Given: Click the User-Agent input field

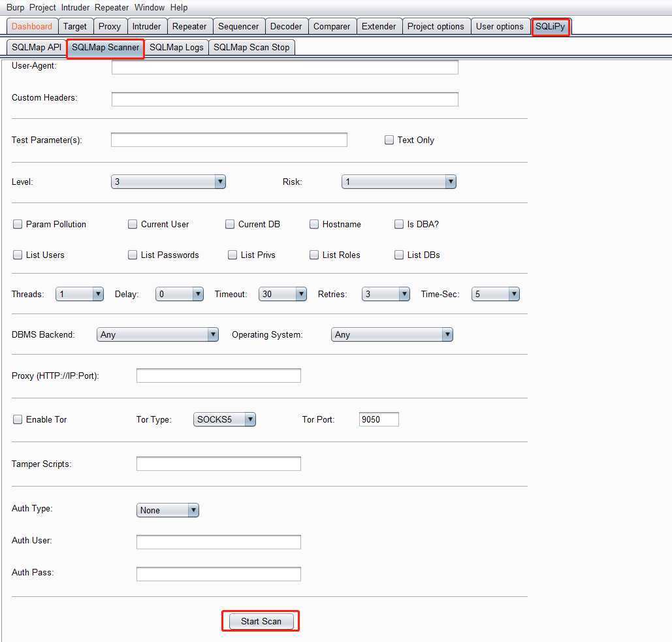Looking at the screenshot, I should pos(285,67).
